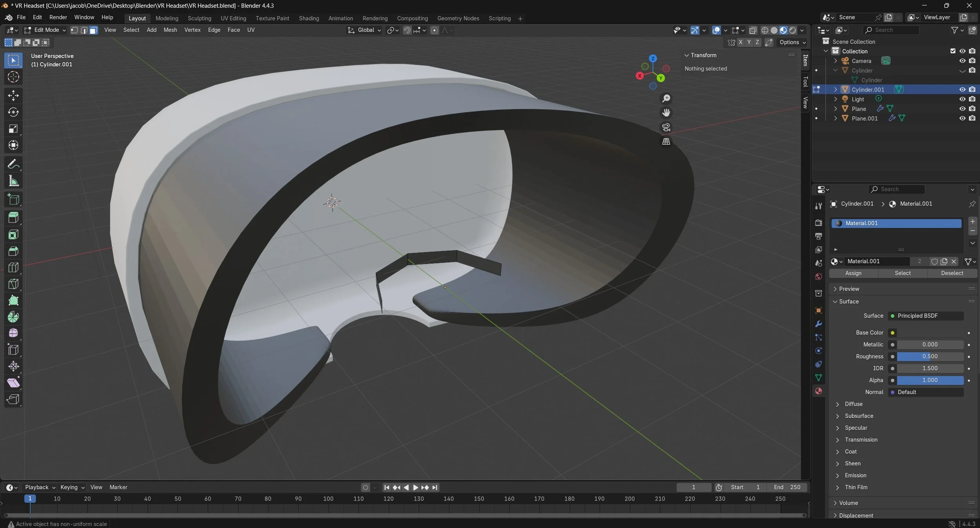Switch to the Shading workspace tab
Image resolution: width=980 pixels, height=528 pixels.
(x=309, y=18)
